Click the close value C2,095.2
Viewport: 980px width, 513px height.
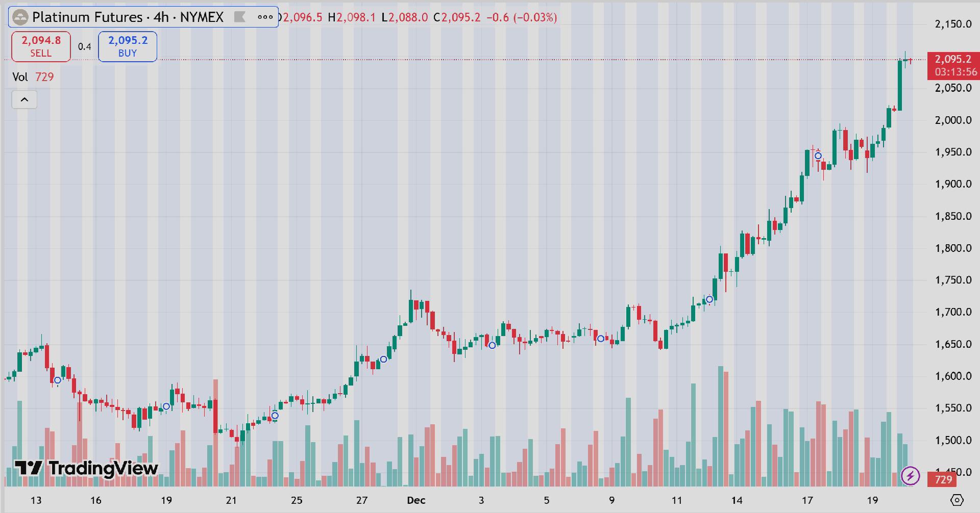[x=457, y=17]
